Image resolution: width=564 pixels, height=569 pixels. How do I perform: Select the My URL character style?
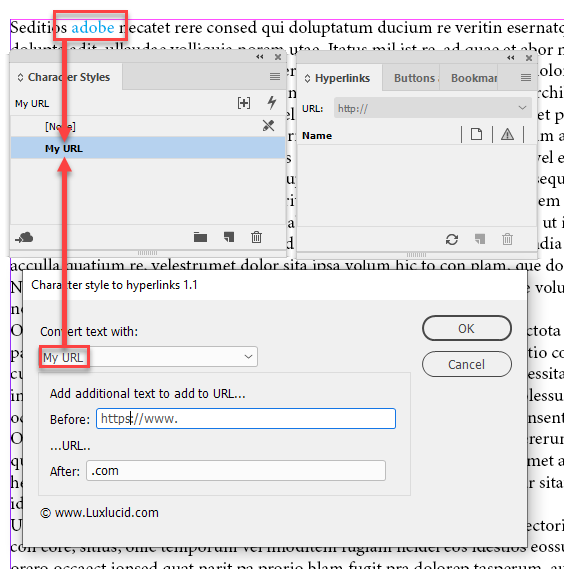coord(148,148)
